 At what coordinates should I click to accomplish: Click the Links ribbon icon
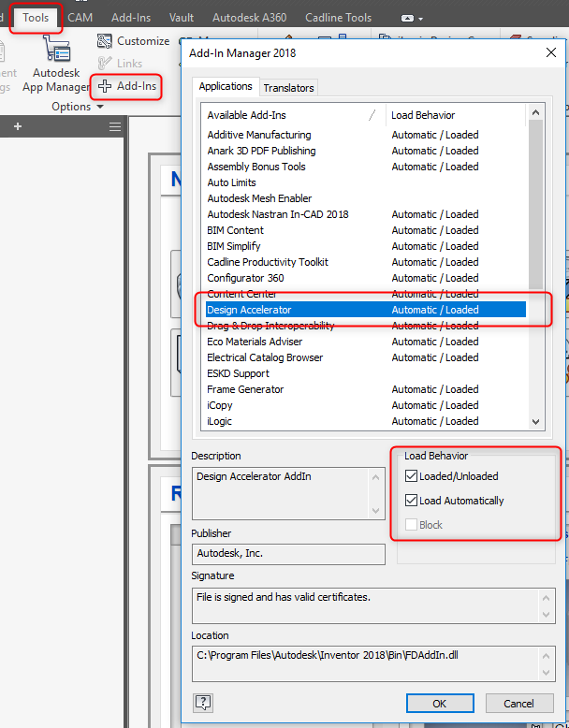coord(105,63)
